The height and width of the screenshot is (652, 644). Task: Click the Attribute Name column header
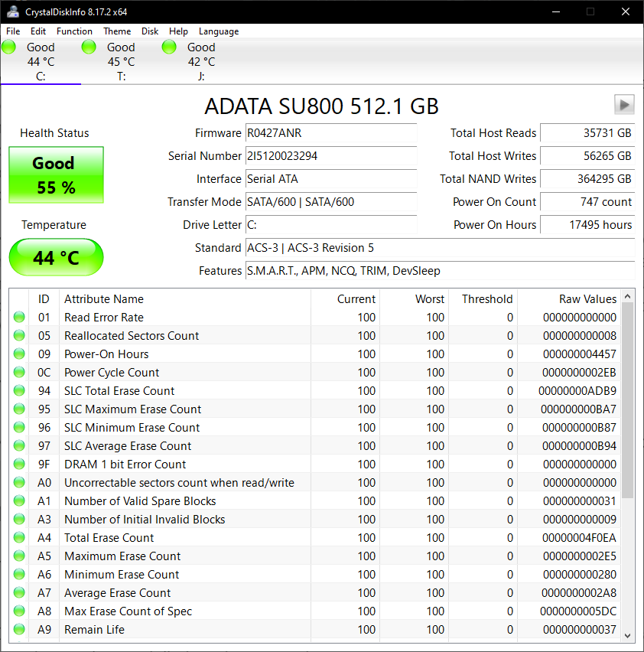(185, 298)
